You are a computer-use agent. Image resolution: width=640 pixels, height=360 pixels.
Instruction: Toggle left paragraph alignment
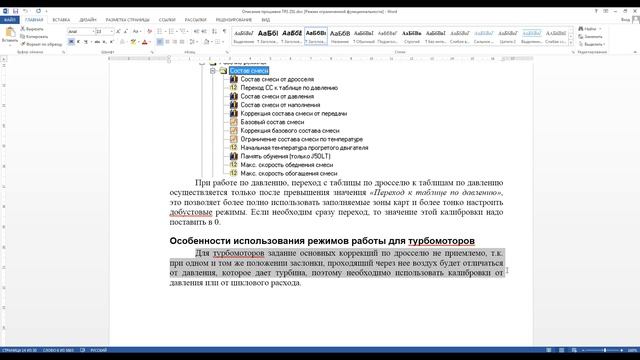(160, 42)
